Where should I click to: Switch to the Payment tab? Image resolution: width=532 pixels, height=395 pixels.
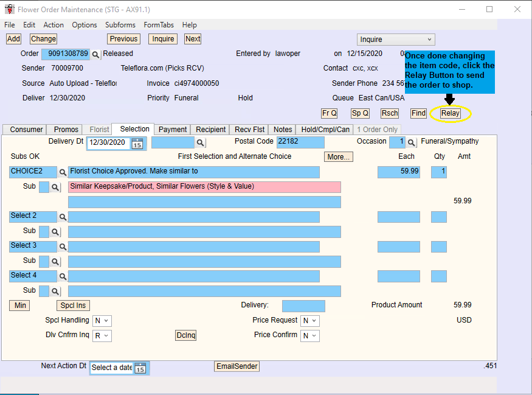click(x=173, y=130)
